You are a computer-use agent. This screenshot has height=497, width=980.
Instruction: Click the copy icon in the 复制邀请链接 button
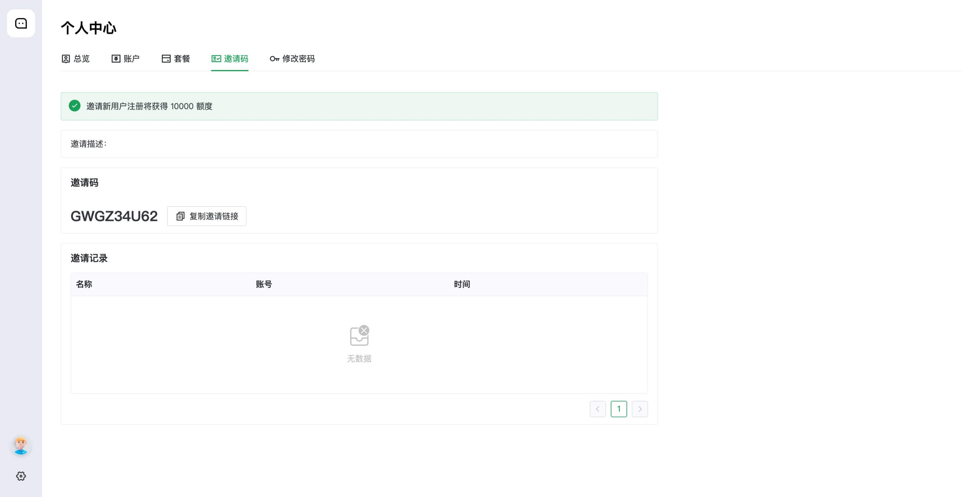(x=180, y=216)
